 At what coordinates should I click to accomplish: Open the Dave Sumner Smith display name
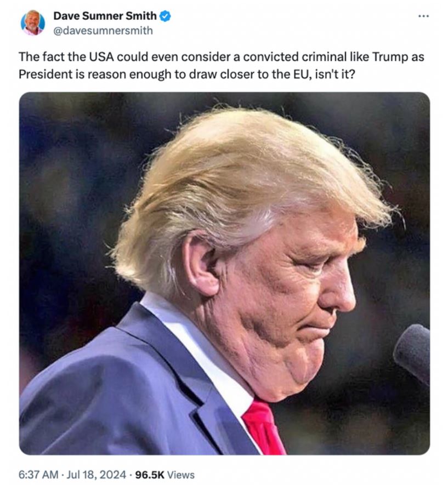point(105,16)
